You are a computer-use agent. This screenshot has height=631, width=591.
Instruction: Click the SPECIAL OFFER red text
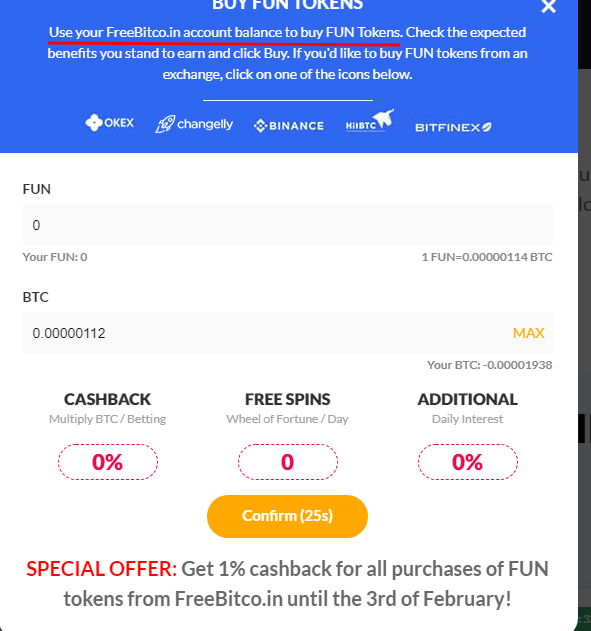tap(101, 569)
